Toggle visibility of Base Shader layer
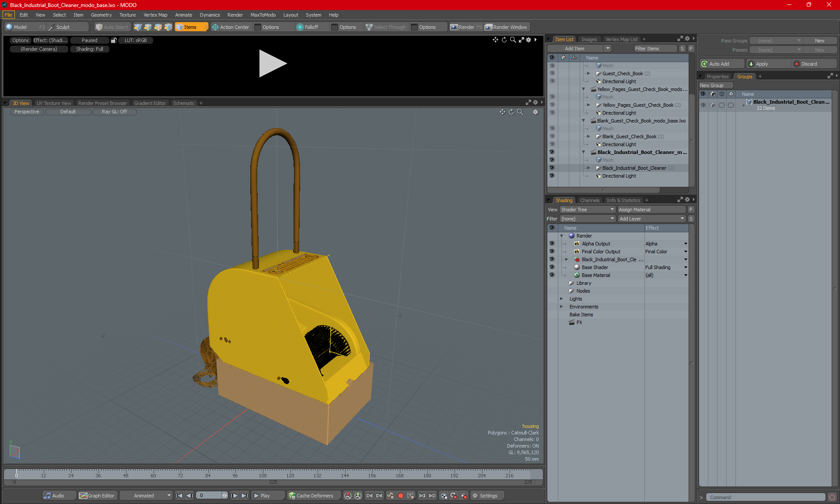Viewport: 840px width, 504px height. [x=552, y=267]
